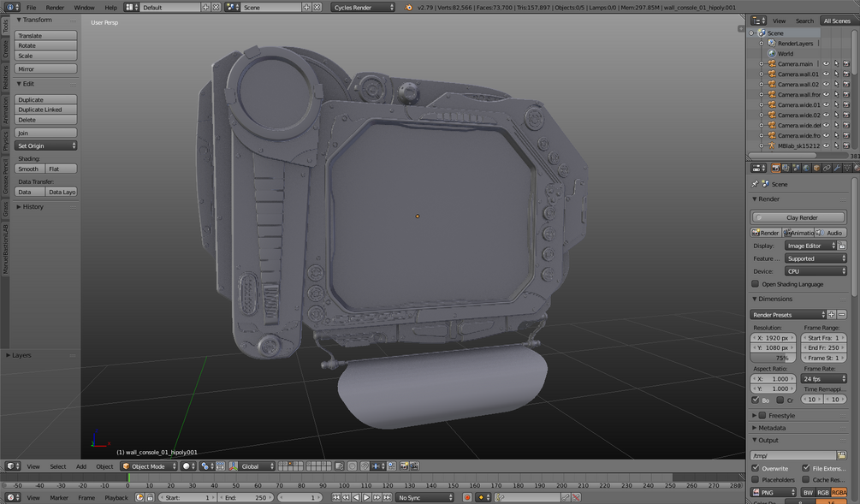The image size is (860, 504).
Task: Select the Modifiers wrench tab icon
Action: coord(837,168)
